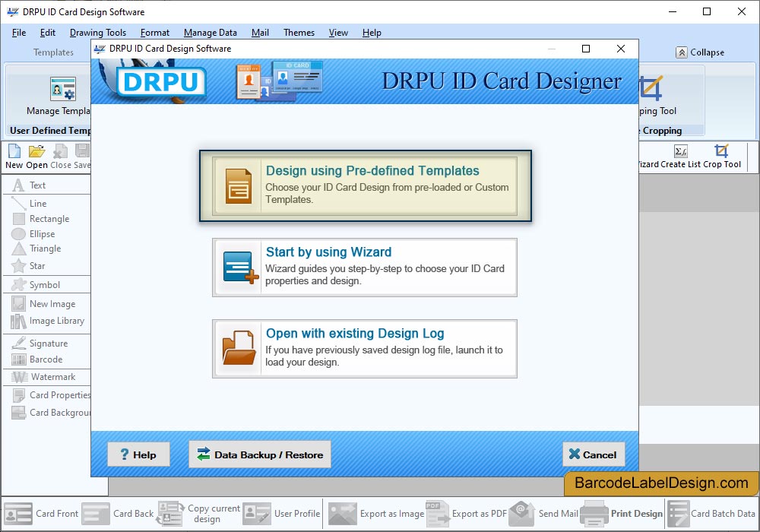
Task: Select Open with existing Design Log
Action: tap(365, 348)
